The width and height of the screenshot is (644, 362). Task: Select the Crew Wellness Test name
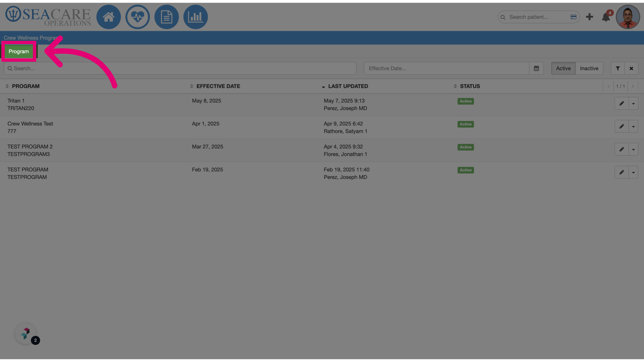click(30, 124)
